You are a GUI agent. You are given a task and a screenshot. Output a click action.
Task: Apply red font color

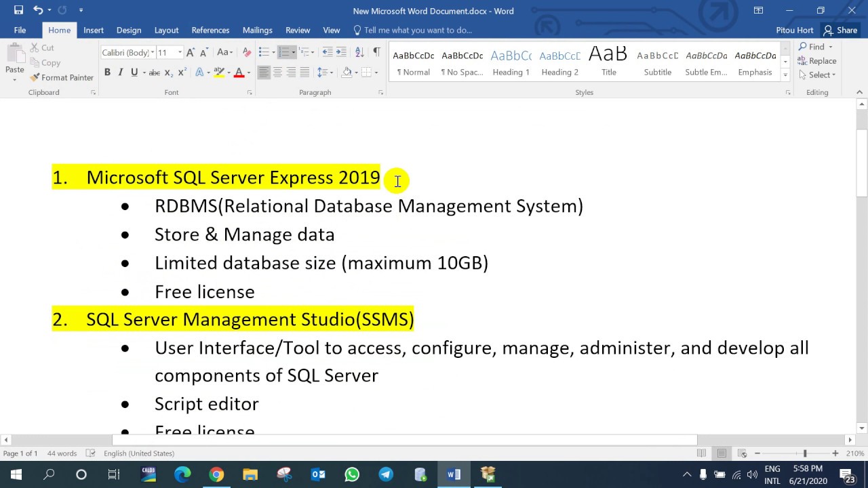pyautogui.click(x=239, y=73)
